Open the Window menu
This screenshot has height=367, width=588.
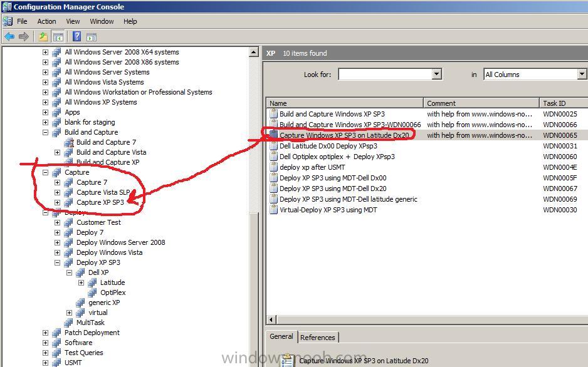pyautogui.click(x=102, y=21)
